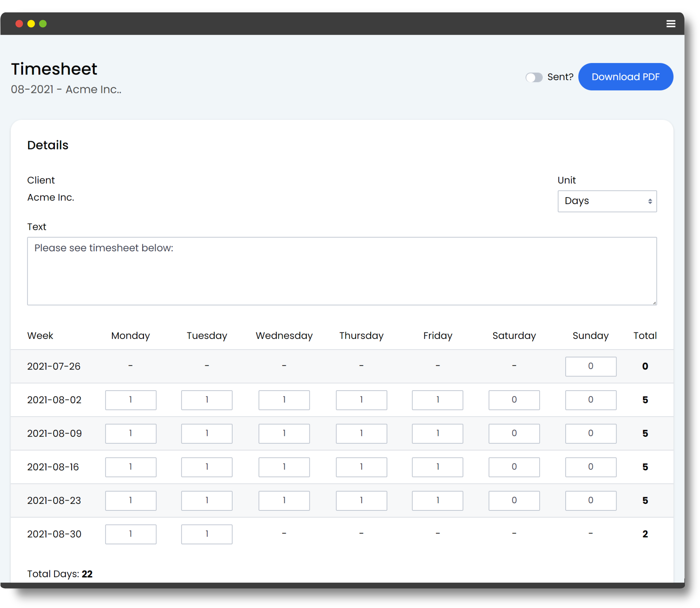Image resolution: width=700 pixels, height=608 pixels.
Task: Edit Saturday field for week 2021-08-02
Action: point(514,400)
